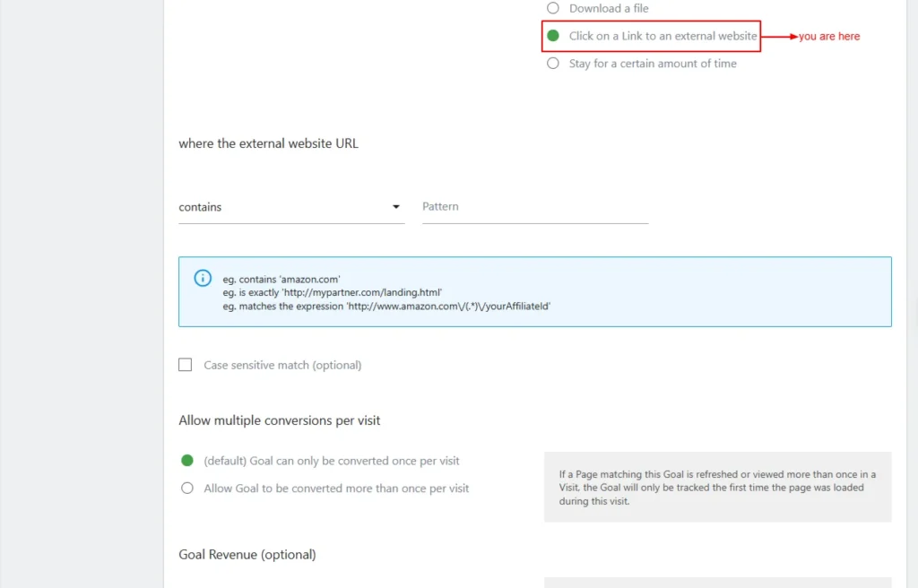Enable the Case sensitive match checkbox

[x=186, y=365]
